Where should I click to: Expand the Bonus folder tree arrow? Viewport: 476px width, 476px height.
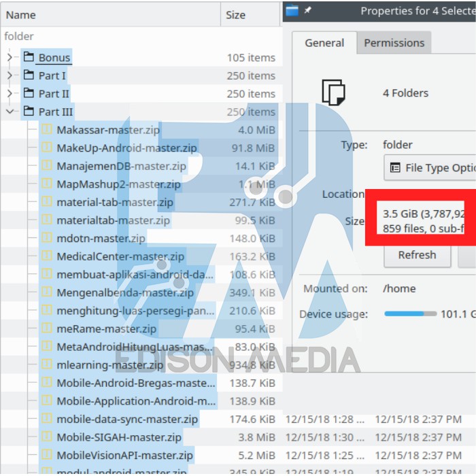click(10, 57)
